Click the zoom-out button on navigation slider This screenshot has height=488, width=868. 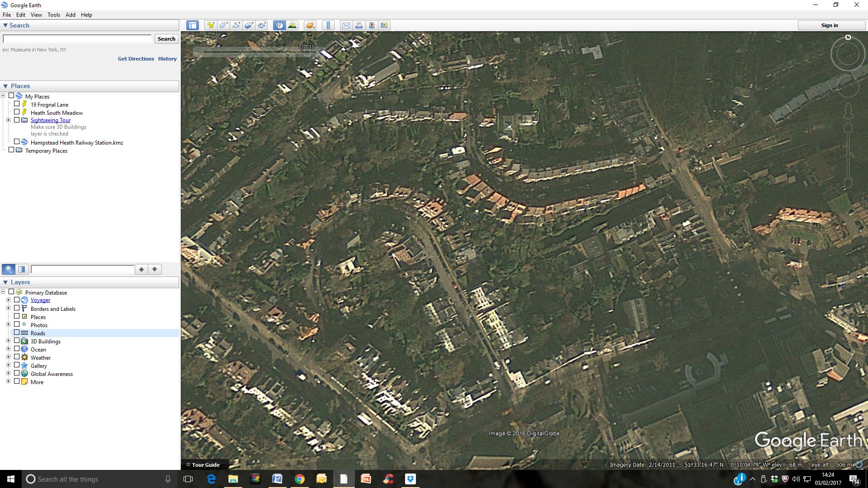pos(848,183)
